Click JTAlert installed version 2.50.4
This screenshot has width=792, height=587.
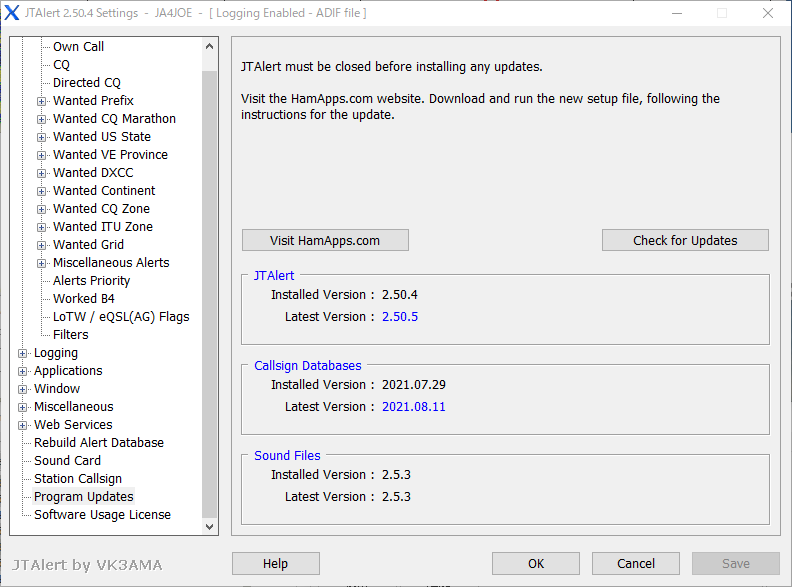point(400,295)
